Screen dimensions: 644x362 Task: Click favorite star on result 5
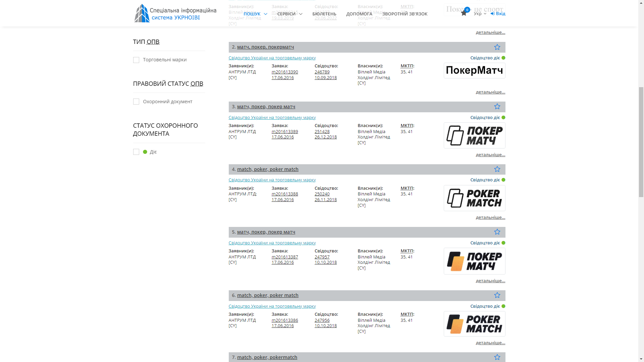pos(497,232)
